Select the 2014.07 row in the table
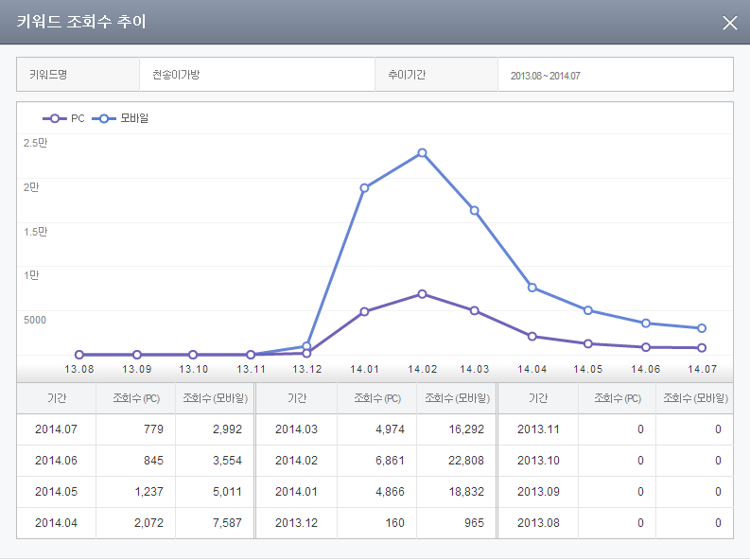 (55, 429)
